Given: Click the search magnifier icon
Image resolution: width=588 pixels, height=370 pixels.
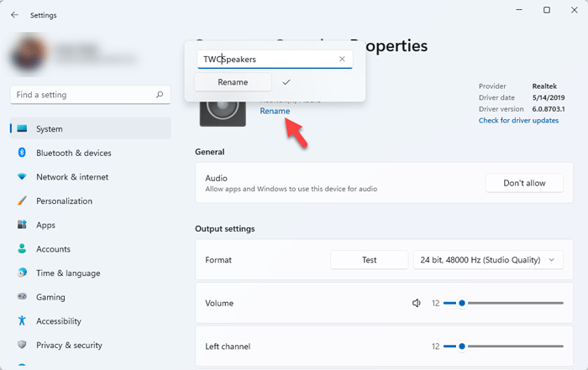Looking at the screenshot, I should pyautogui.click(x=160, y=95).
